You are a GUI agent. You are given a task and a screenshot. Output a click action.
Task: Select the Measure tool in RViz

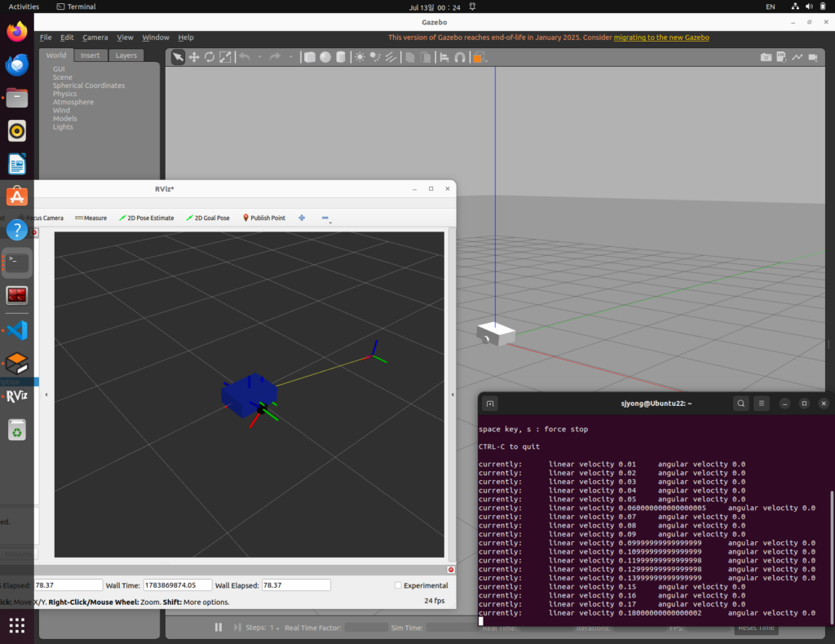(x=91, y=218)
